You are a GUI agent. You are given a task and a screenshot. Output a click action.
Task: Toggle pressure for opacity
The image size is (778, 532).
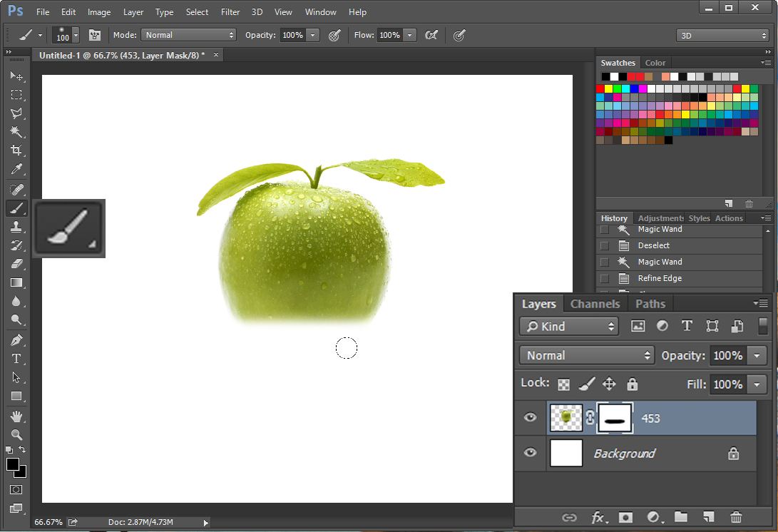click(334, 35)
